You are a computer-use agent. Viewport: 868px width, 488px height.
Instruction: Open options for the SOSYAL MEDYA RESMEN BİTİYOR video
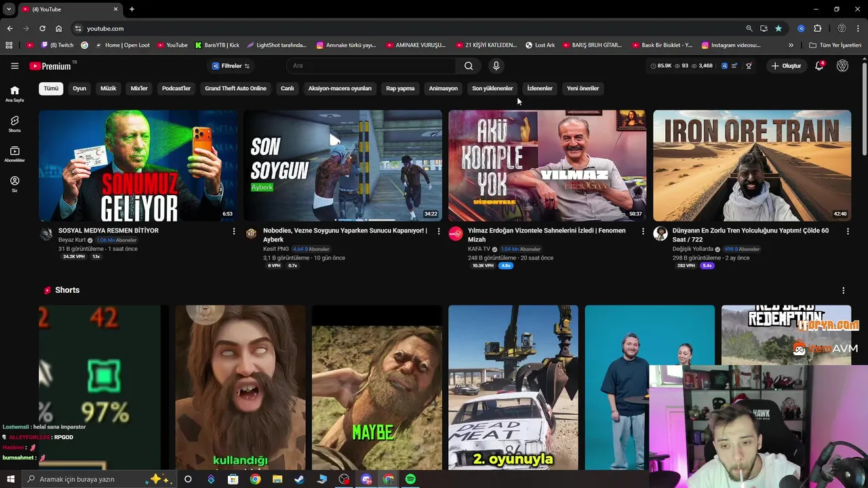[x=234, y=231]
